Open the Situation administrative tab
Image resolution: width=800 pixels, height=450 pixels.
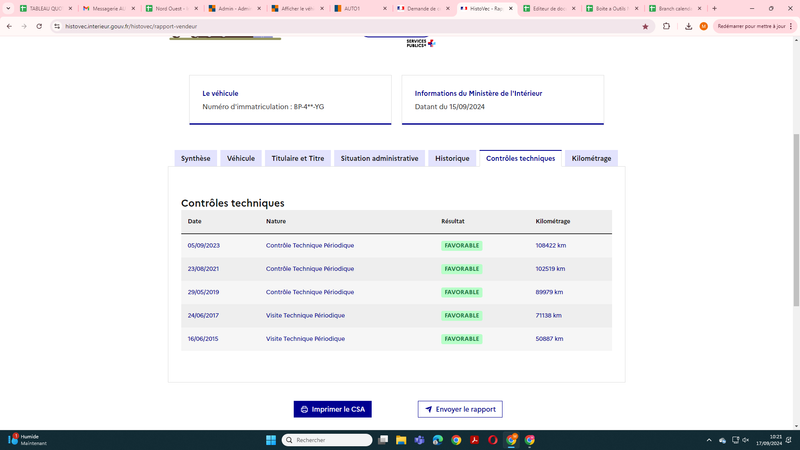379,158
